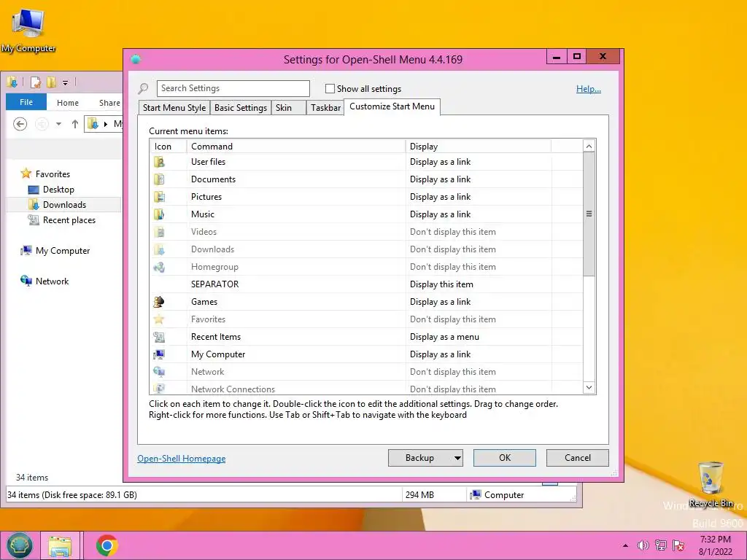Click the Homegroup row icon
This screenshot has width=747, height=560.
pos(159,267)
